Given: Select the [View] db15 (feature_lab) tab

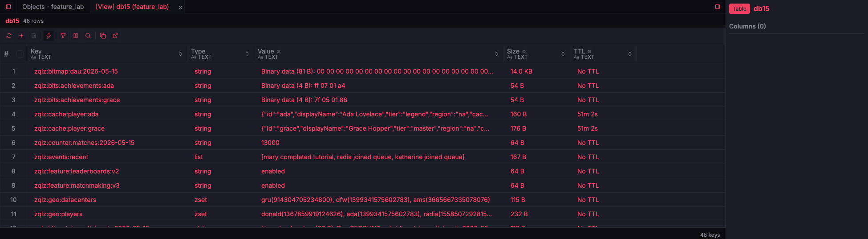Looking at the screenshot, I should pyautogui.click(x=132, y=7).
